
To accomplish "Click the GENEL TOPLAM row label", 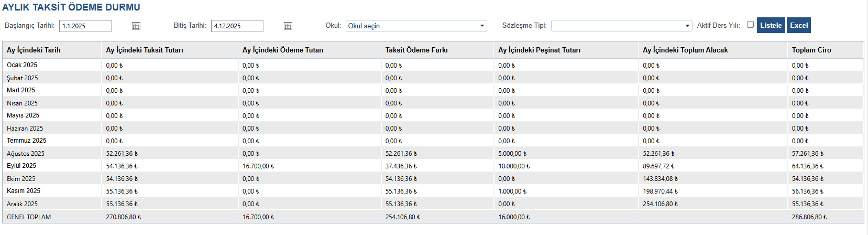I will pyautogui.click(x=29, y=217).
